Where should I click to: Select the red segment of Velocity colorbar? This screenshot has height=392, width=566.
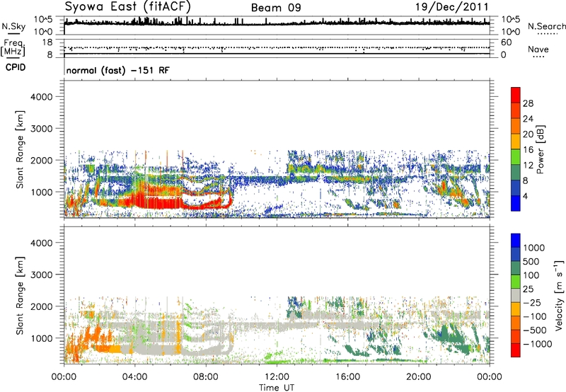(516, 350)
